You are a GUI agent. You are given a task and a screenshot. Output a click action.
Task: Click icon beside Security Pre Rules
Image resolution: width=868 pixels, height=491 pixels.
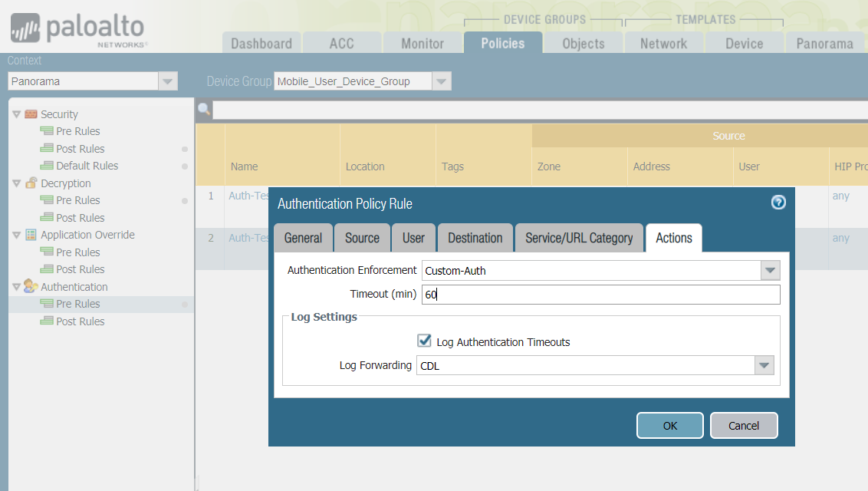47,131
